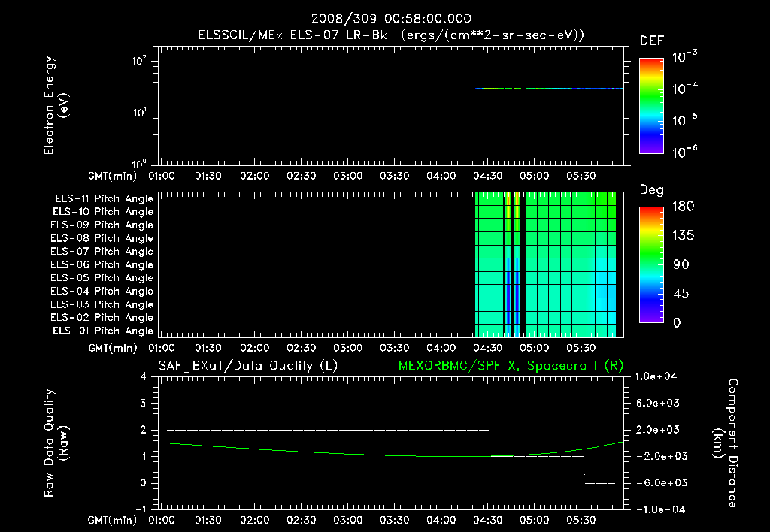770x532 pixels.
Task: Click the 4 tick on Raw Data Quality axis
Action: [x=144, y=376]
